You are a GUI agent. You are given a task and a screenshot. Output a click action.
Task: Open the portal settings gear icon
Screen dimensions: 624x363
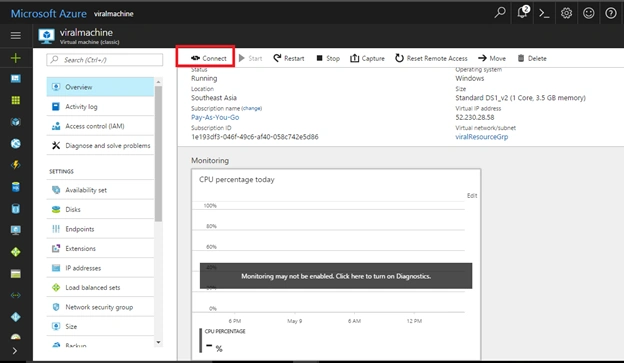(x=566, y=13)
